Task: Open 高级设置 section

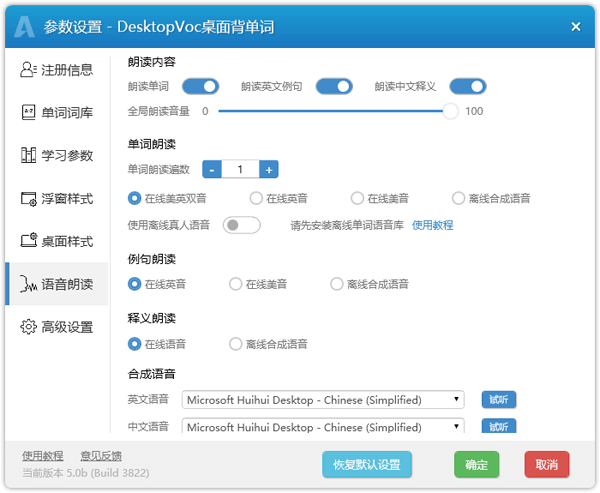Action: [x=57, y=327]
